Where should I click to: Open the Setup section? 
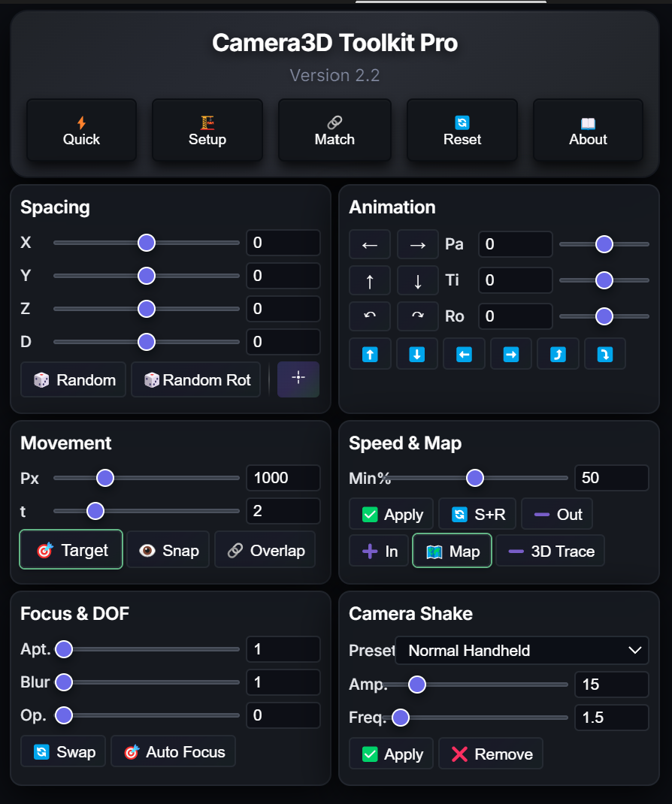pos(207,130)
